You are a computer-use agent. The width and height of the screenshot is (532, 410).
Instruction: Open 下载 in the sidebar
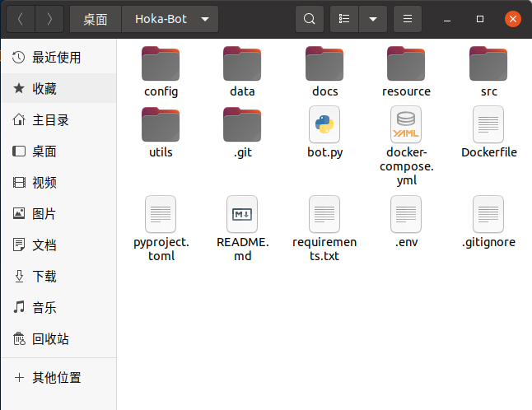coord(44,276)
